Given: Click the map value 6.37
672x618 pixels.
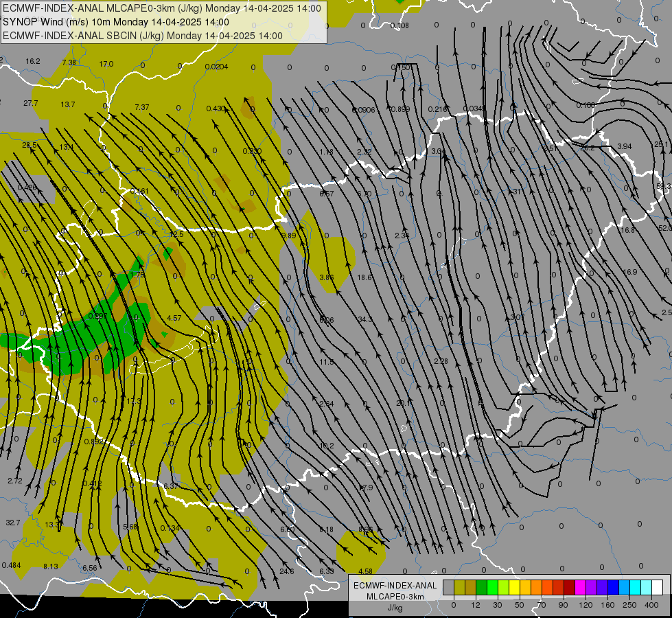Looking at the screenshot, I should (x=170, y=486).
